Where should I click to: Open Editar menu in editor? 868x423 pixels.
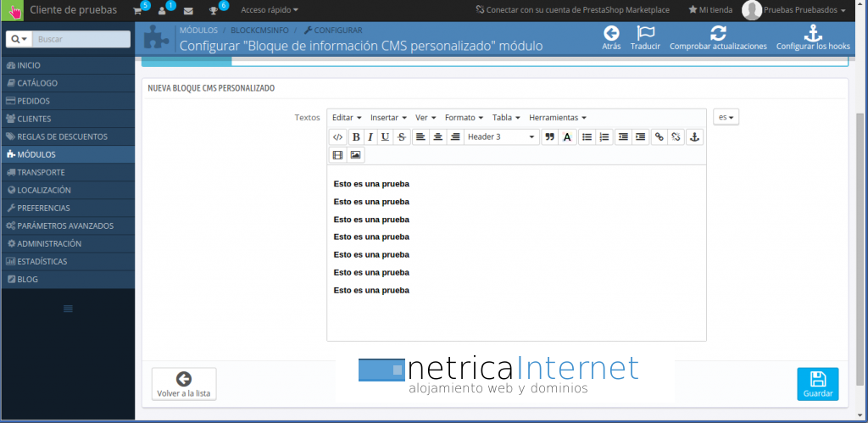click(x=347, y=117)
